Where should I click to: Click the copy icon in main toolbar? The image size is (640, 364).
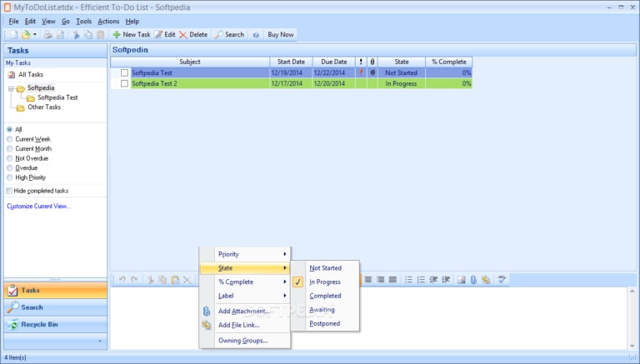click(88, 35)
